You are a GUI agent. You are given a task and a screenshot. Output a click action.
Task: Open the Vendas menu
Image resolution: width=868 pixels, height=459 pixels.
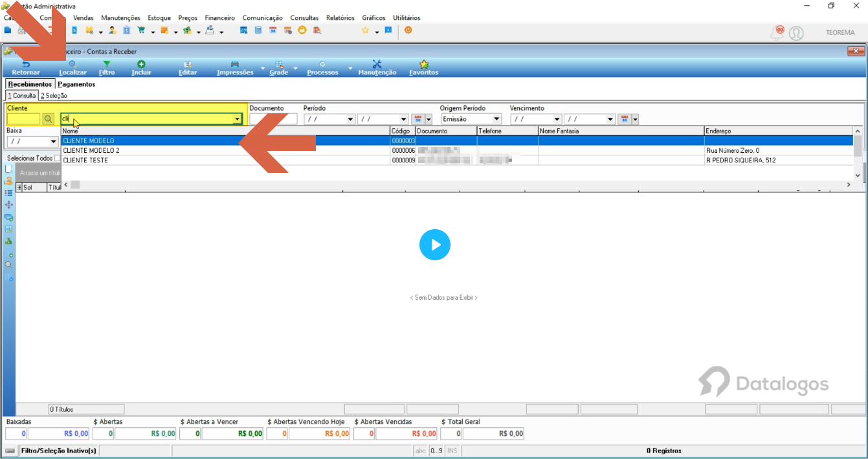coord(83,18)
